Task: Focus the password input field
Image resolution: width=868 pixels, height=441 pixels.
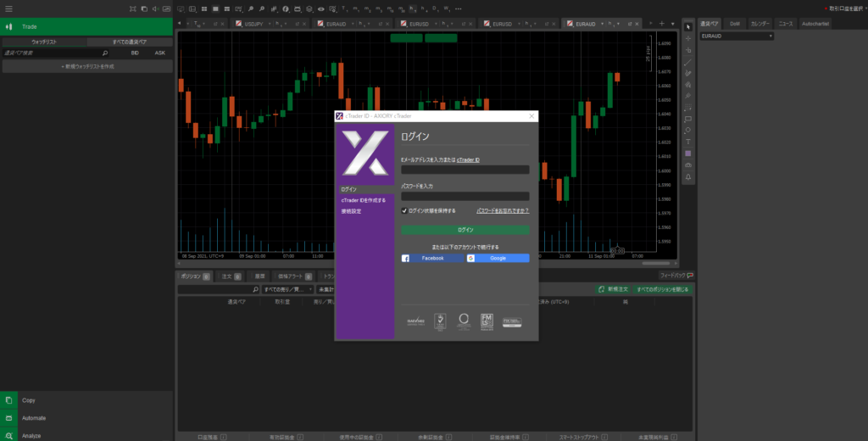Action: click(465, 196)
